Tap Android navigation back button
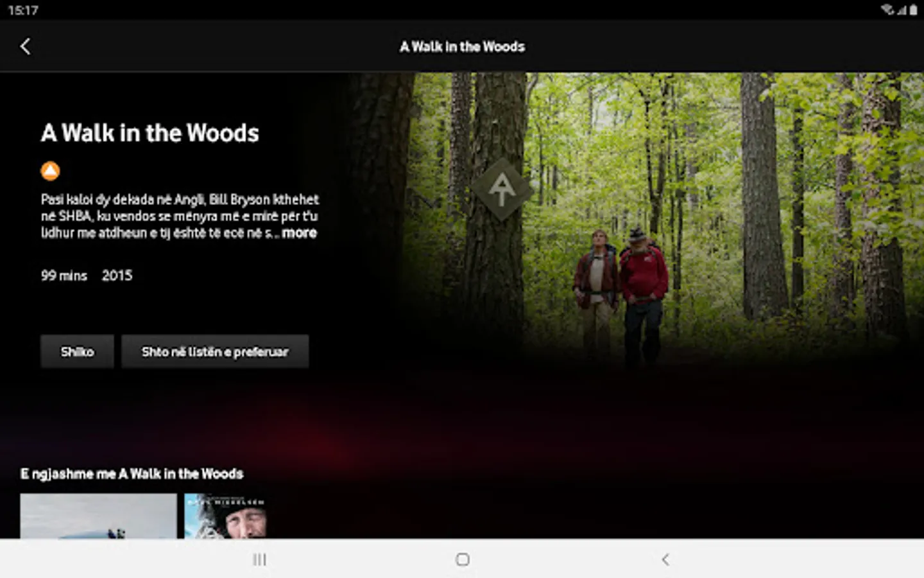 pos(665,559)
